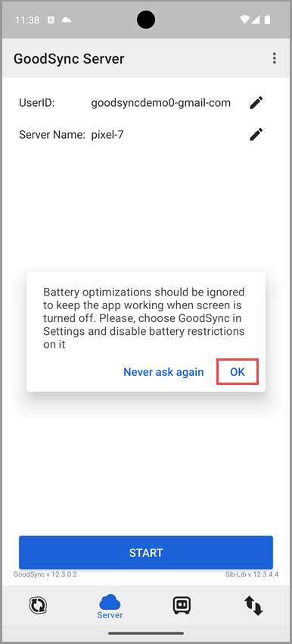Confirm the battery dialog with OK
This screenshot has height=644, width=292.
[x=238, y=372]
